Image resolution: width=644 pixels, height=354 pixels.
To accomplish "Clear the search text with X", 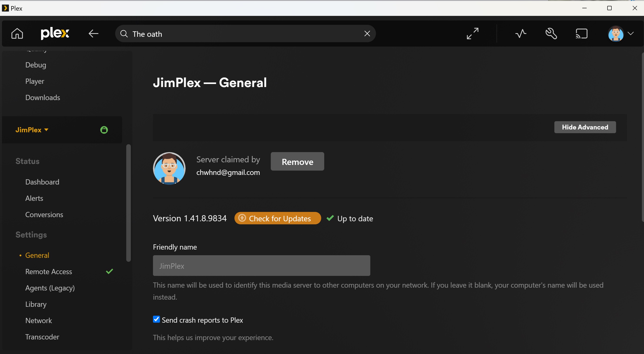I will point(367,34).
